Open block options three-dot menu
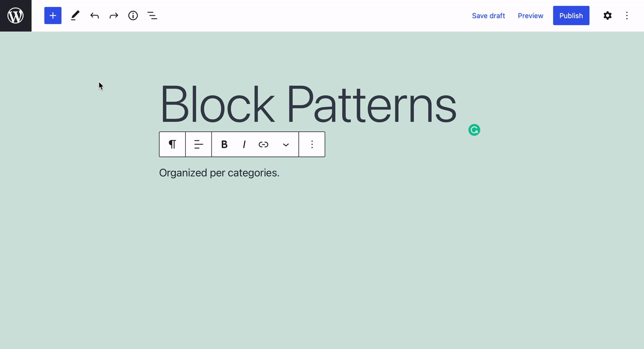 (x=312, y=144)
